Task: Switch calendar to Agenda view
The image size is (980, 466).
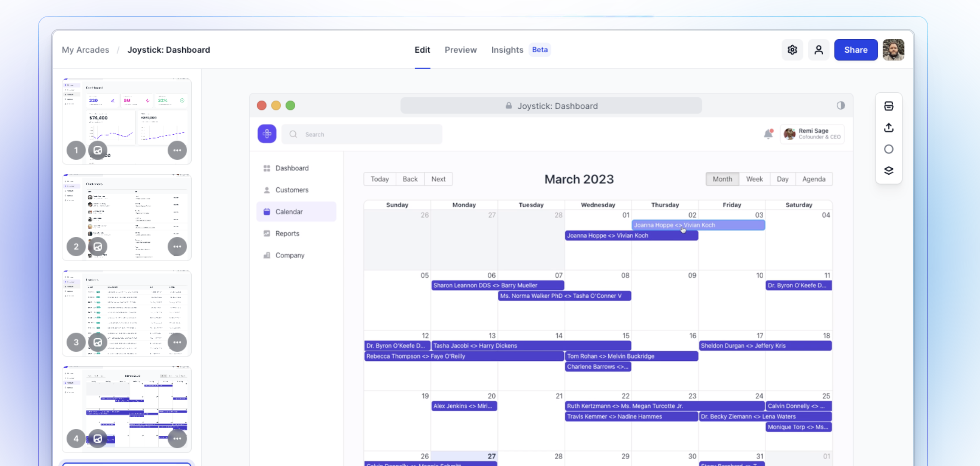Action: tap(813, 179)
